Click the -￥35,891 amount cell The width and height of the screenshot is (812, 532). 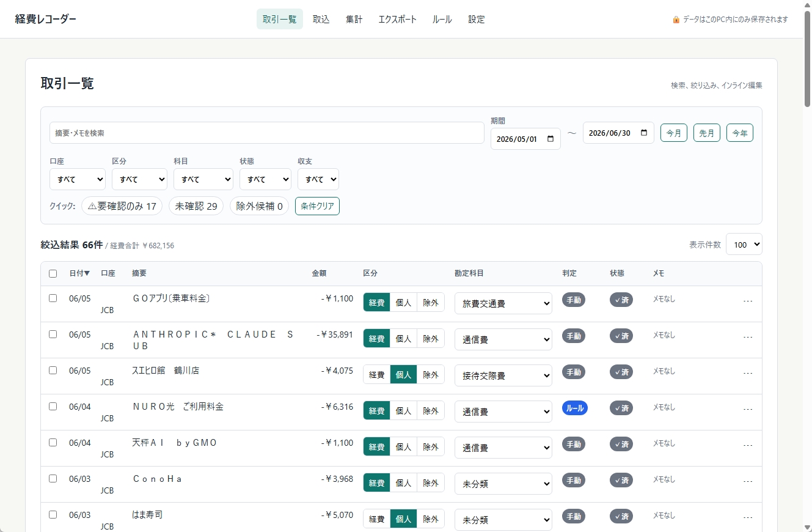(x=335, y=334)
